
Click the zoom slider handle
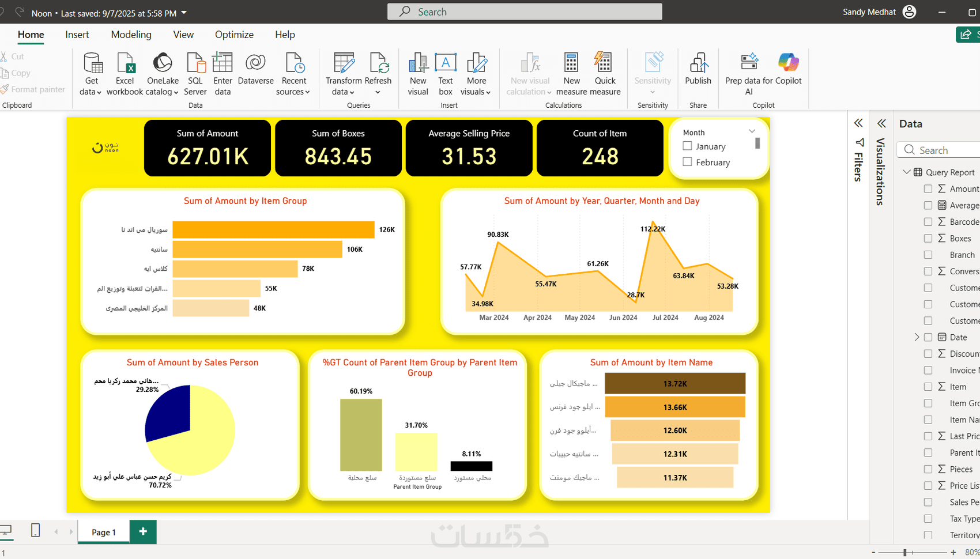905,553
